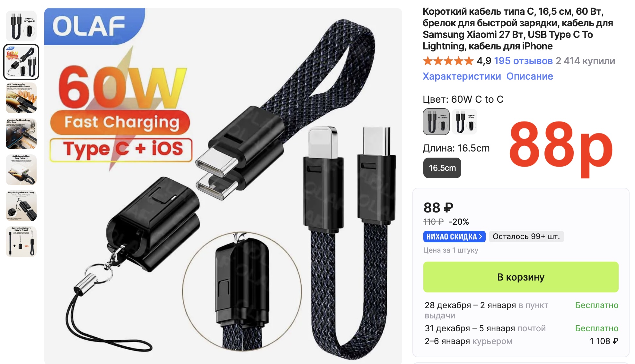Image resolution: width=635 pixels, height=364 pixels.
Task: Select postal delivery 31 декабря – 5 января
Action: (x=521, y=328)
